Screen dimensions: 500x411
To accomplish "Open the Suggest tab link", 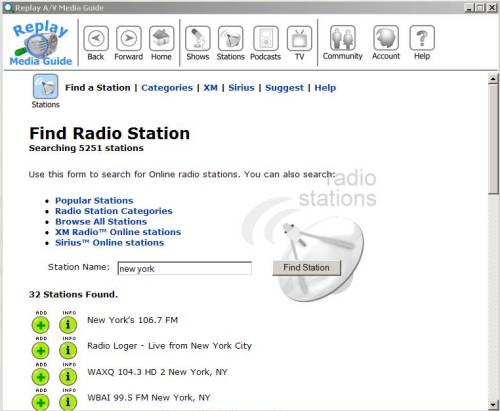I will (284, 88).
